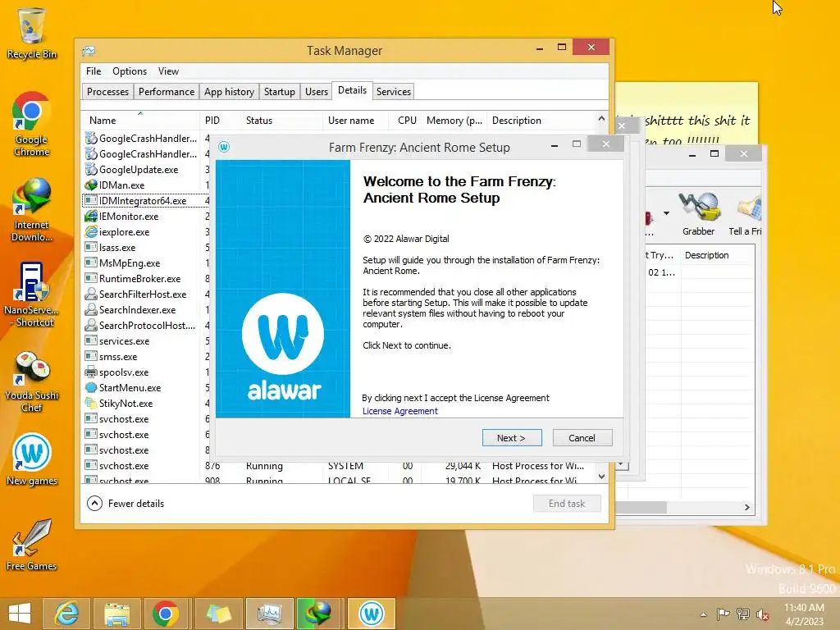The image size is (840, 630).
Task: Open the File menu in Task Manager
Action: coord(94,71)
